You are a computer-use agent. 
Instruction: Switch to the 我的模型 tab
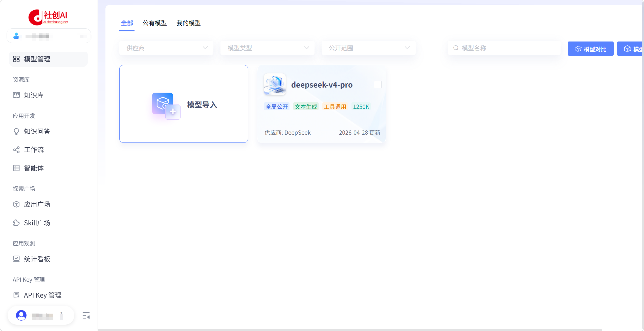[x=189, y=23]
